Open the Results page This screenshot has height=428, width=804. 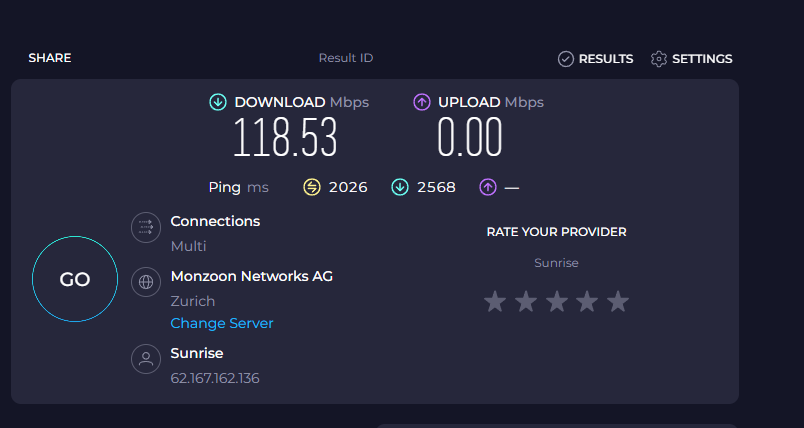click(596, 59)
